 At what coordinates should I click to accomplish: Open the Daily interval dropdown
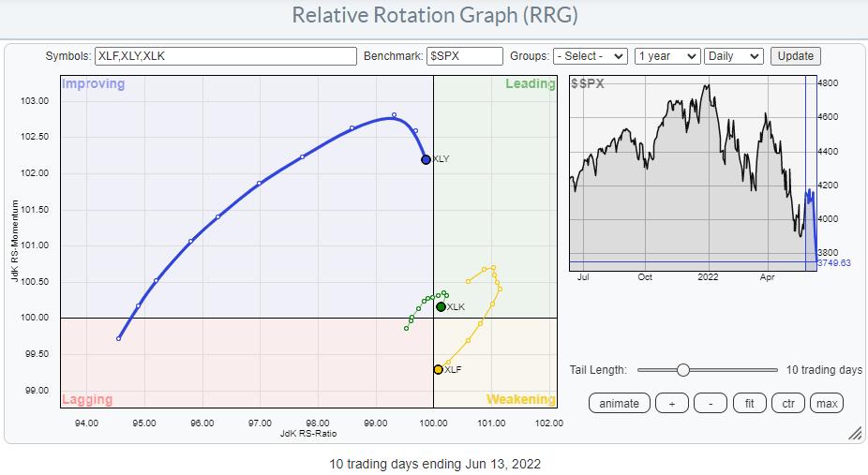[734, 56]
